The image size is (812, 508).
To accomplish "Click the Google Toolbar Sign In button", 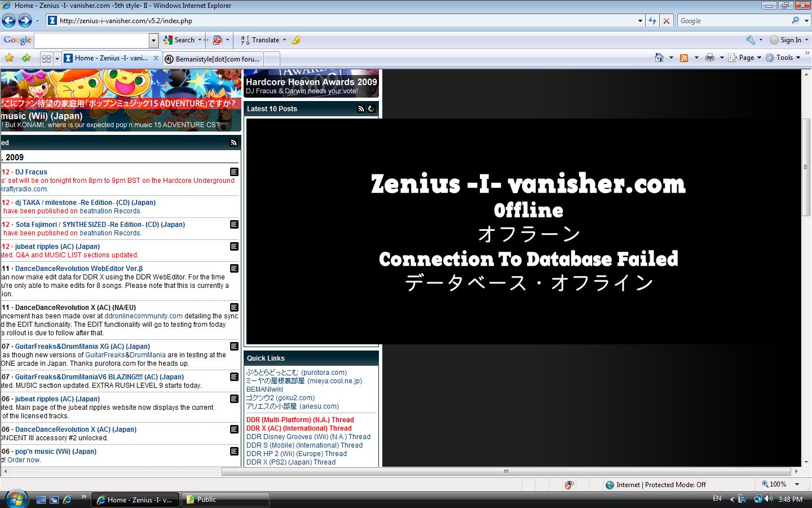I will [786, 40].
